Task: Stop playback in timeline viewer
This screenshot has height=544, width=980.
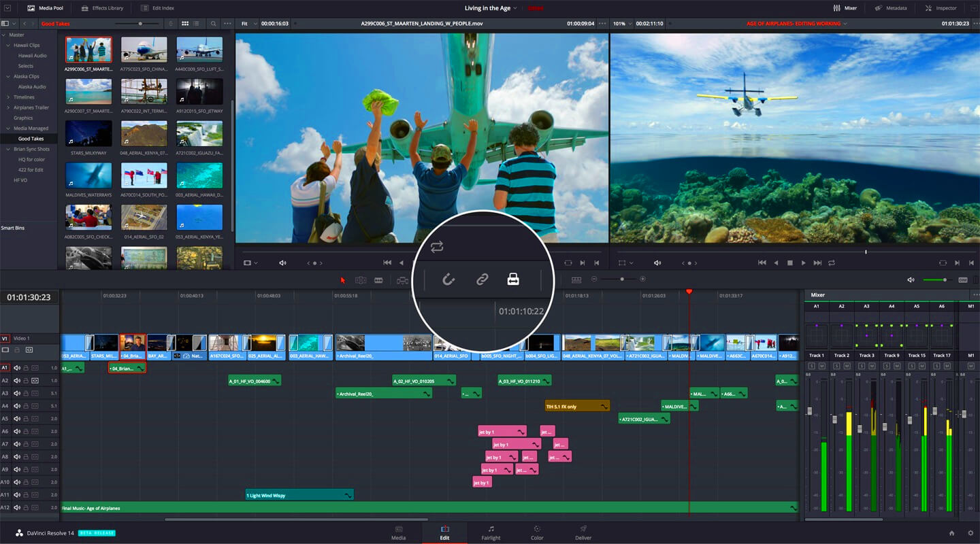Action: 789,263
